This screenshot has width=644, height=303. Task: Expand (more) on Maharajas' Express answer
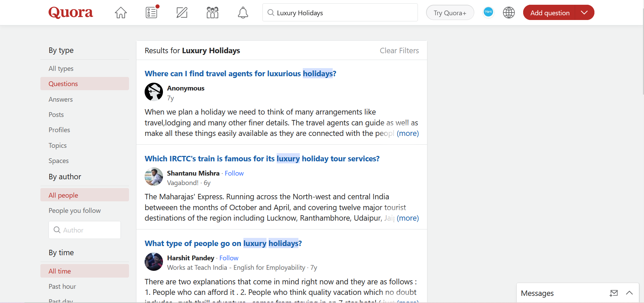pos(408,218)
